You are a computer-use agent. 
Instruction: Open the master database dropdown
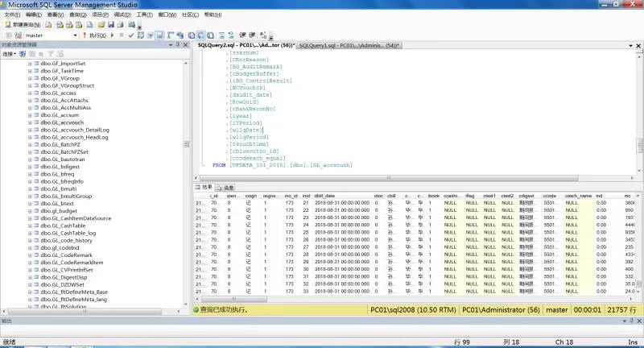coord(76,35)
